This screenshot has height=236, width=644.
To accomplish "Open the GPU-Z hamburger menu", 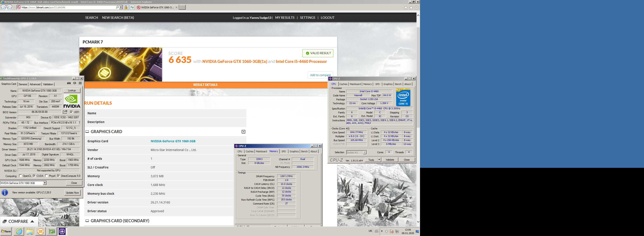I will coord(80,83).
